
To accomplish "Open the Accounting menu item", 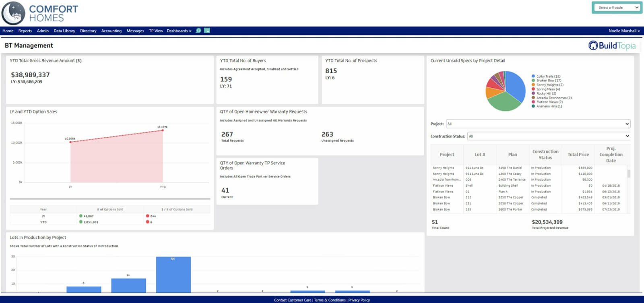I will coord(111,31).
